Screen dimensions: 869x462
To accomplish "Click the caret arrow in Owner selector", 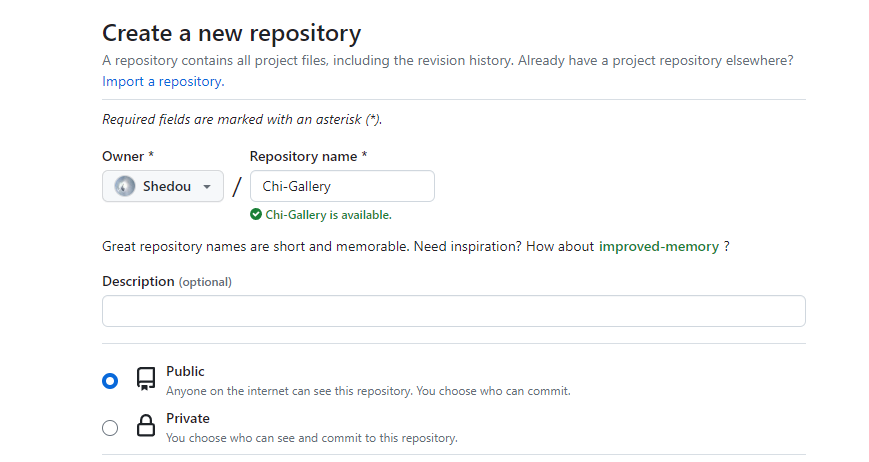I will coord(207,187).
